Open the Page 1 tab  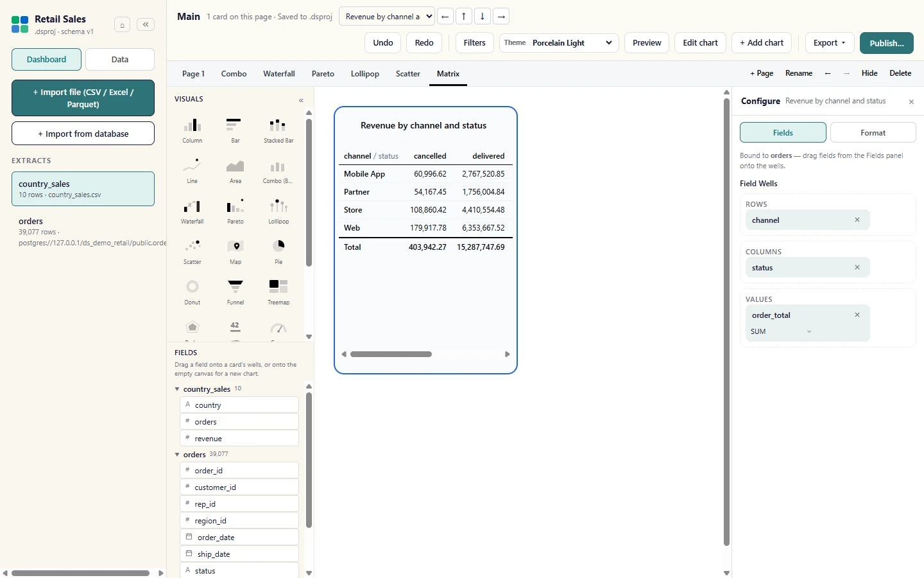pos(193,74)
